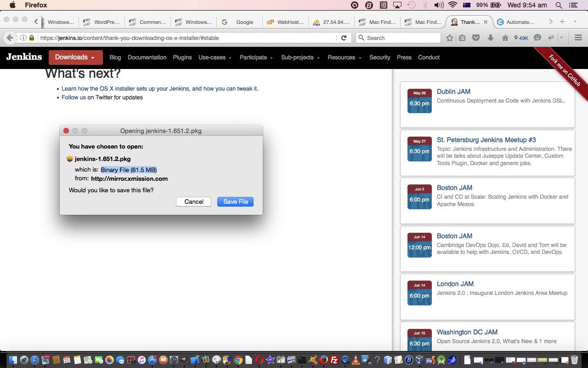Open Finder from the Dock
The width and height of the screenshot is (588, 368).
click(13, 360)
